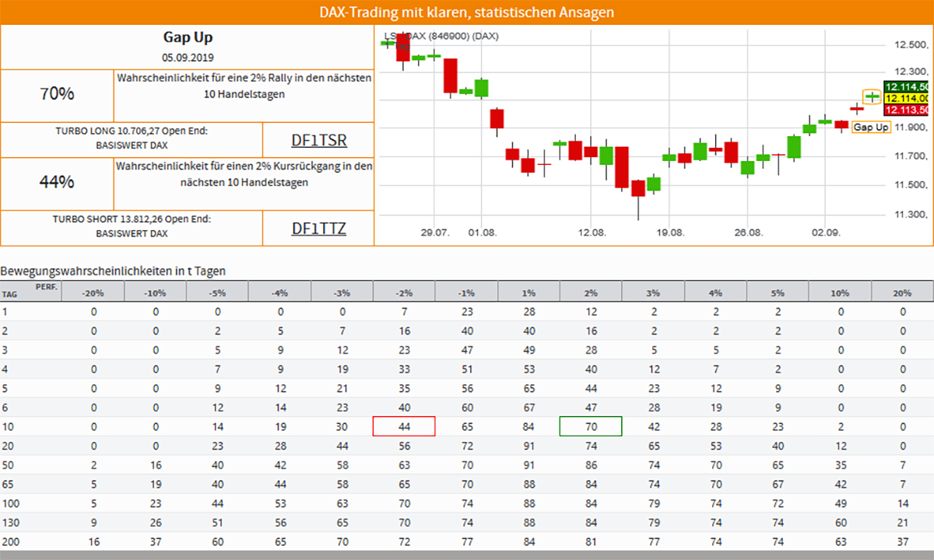The height and width of the screenshot is (560, 934).
Task: Click the date 05.09.2019
Action: point(188,58)
